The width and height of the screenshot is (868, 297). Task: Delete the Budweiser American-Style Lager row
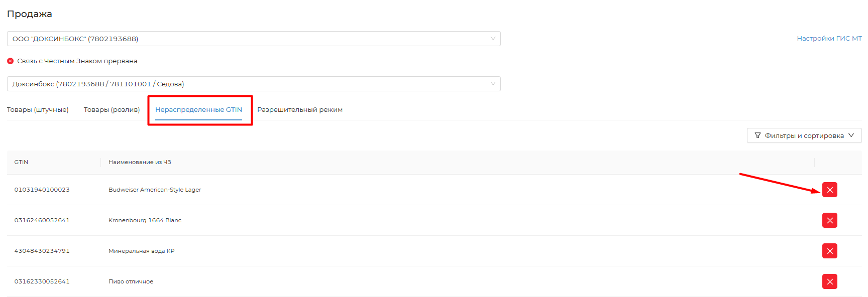(829, 190)
